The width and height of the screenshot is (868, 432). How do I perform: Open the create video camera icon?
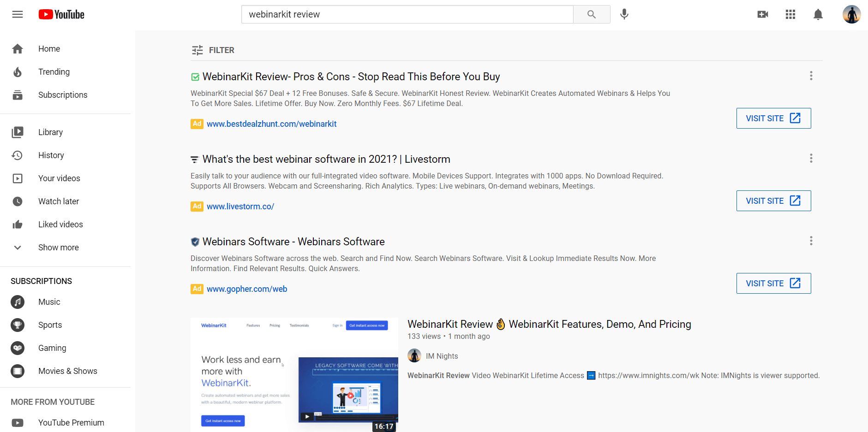pos(762,14)
